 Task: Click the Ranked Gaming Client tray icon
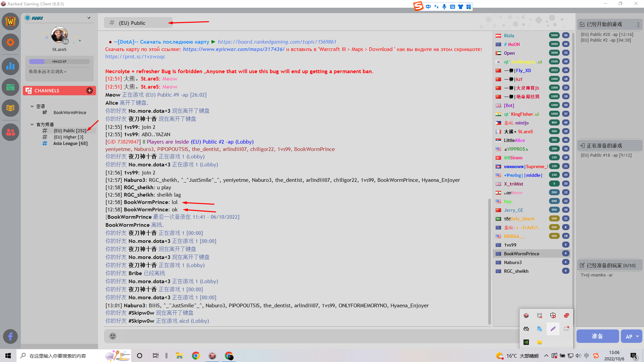pos(526,315)
